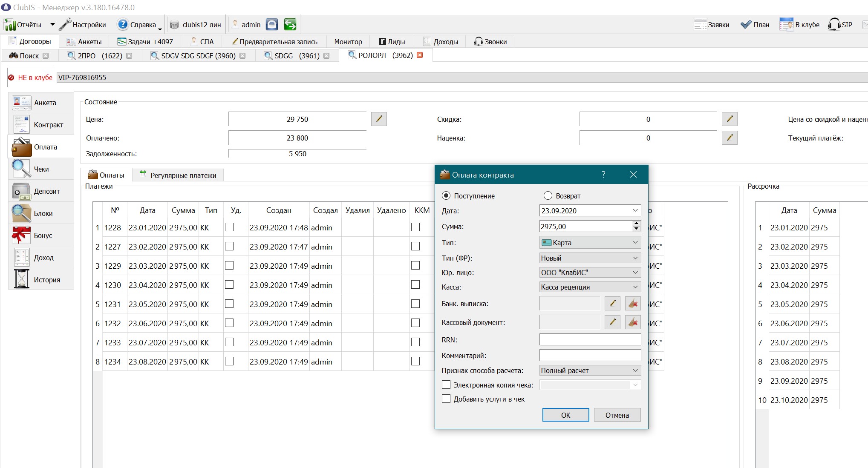Open the Бонус gift icon
This screenshot has height=468, width=868.
click(x=21, y=235)
